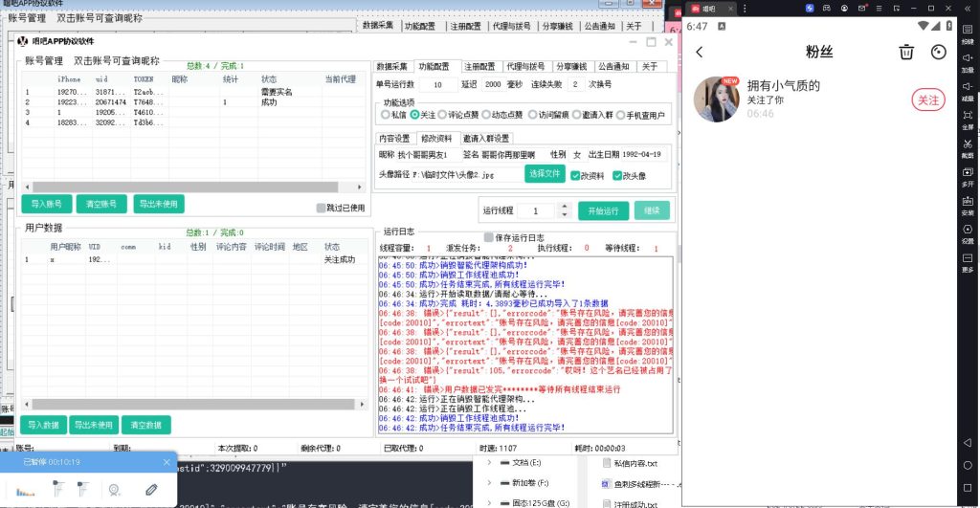Tick the 跳过已使用 checkbox

322,207
